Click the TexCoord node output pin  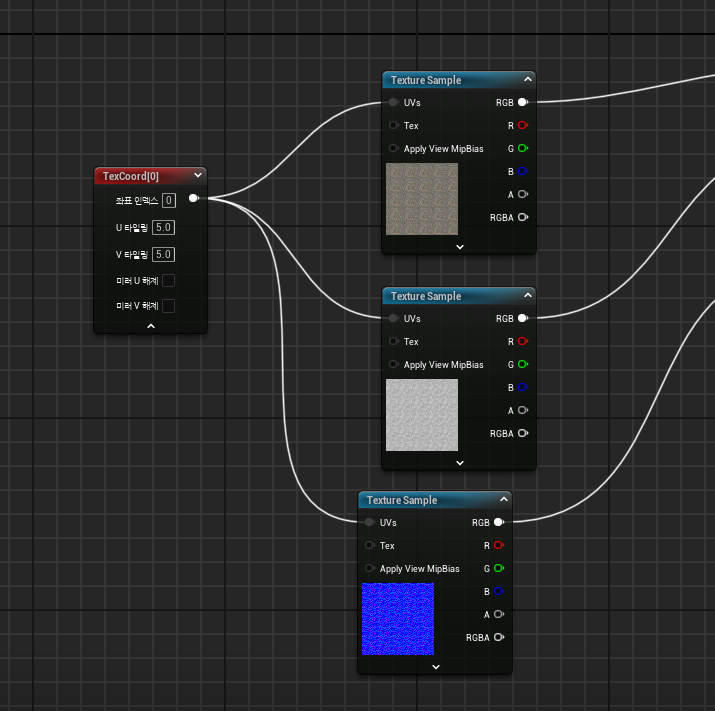[193, 199]
